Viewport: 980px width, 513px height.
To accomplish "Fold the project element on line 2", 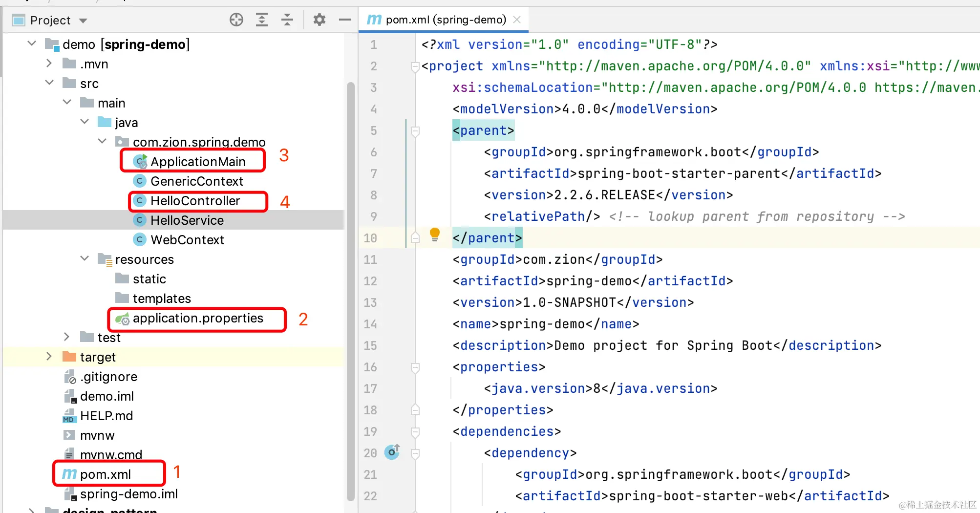I will pyautogui.click(x=415, y=66).
